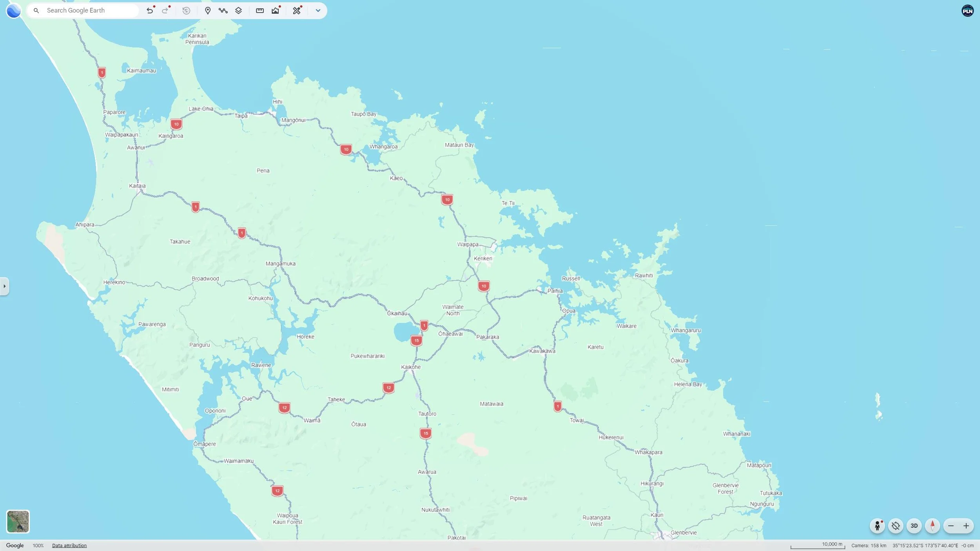Screen dimensions: 980x551
Task: Click the undo arrow in toolbar
Action: tap(150, 11)
